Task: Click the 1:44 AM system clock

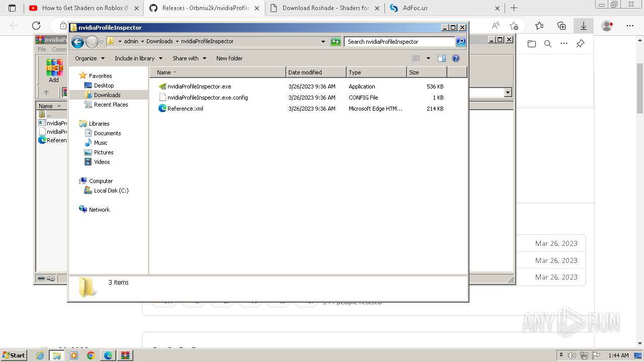Action: coord(618,355)
